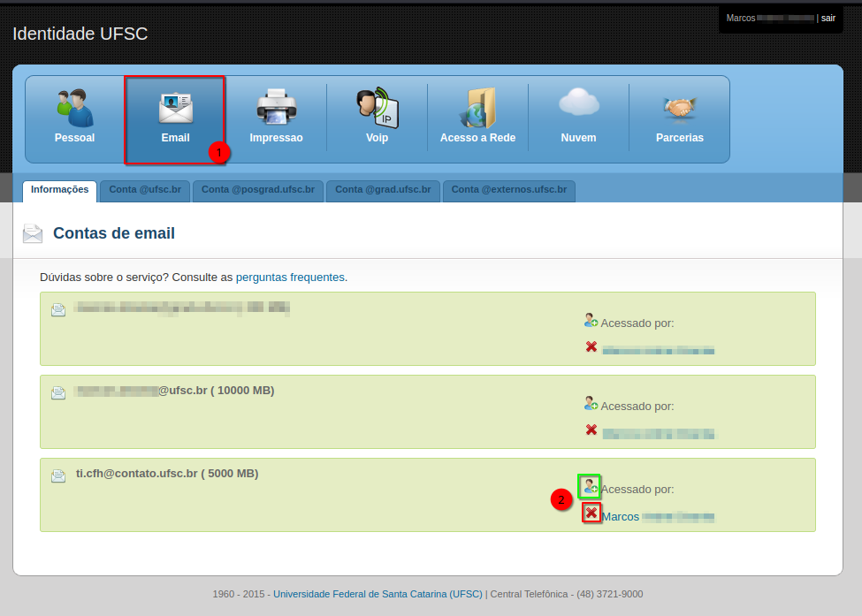
Task: Visit Universidade Federal de Santa Catarina (UFSC) link
Action: point(378,594)
